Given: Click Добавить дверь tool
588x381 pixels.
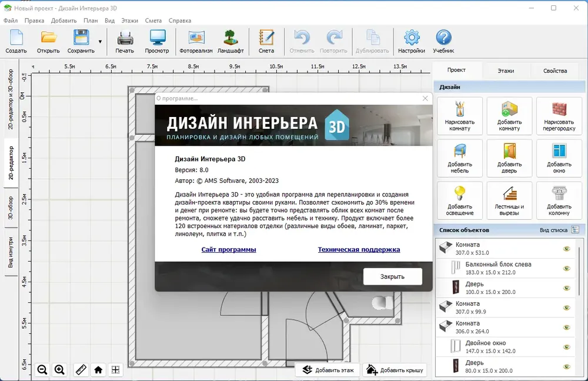Looking at the screenshot, I should [509, 158].
